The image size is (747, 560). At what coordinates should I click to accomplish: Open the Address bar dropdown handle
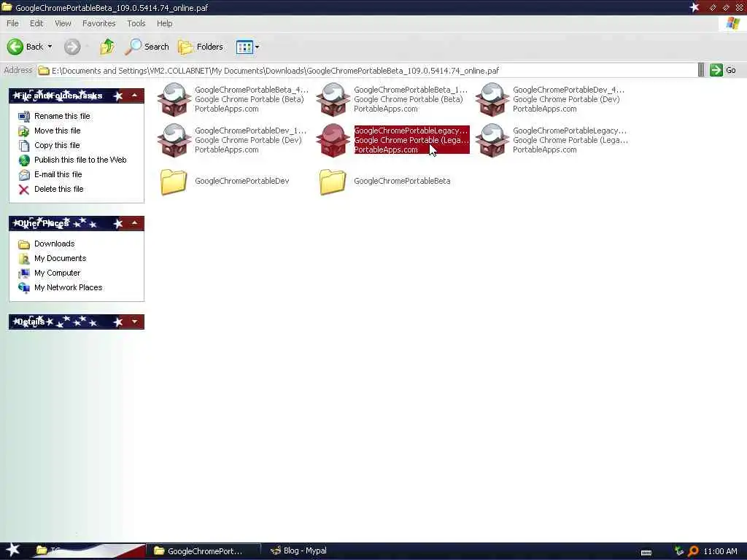[x=701, y=70]
